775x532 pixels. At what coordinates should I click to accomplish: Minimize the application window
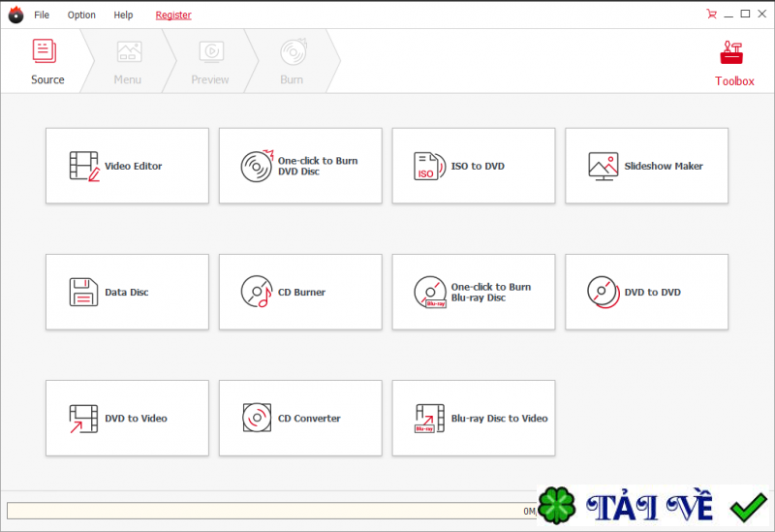pos(728,15)
